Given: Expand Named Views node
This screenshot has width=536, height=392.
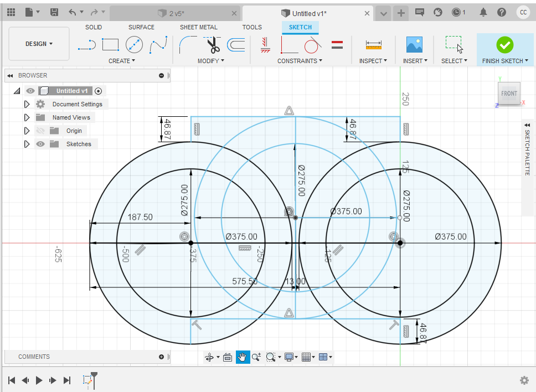Looking at the screenshot, I should (27, 117).
